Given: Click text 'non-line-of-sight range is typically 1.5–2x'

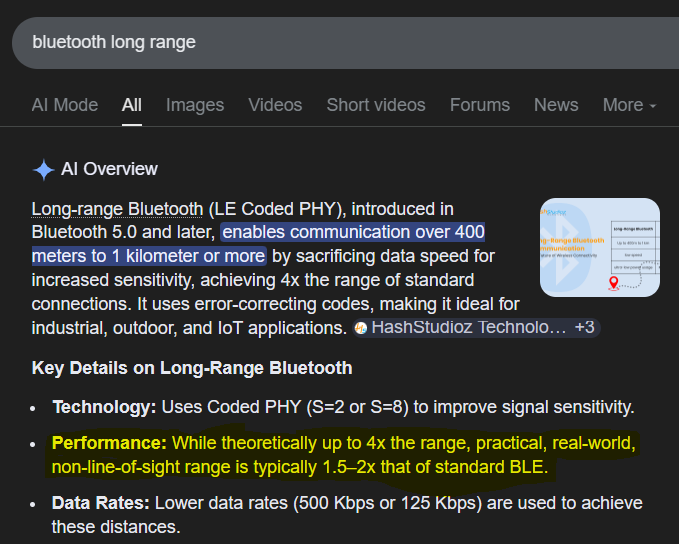Looking at the screenshot, I should click(x=213, y=467).
